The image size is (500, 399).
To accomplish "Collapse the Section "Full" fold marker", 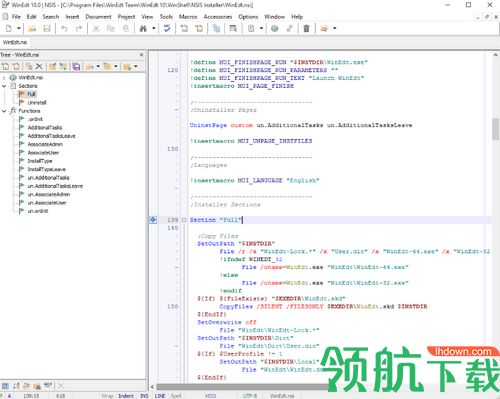I will [184, 220].
